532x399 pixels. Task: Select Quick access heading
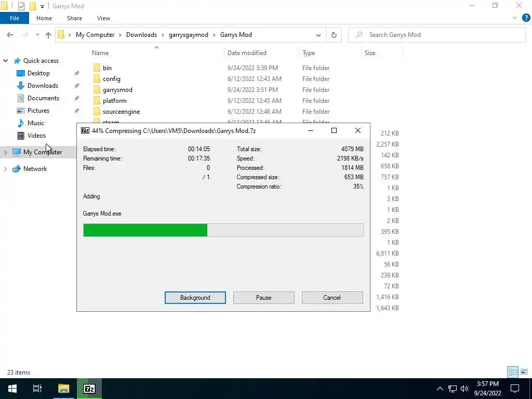click(41, 61)
